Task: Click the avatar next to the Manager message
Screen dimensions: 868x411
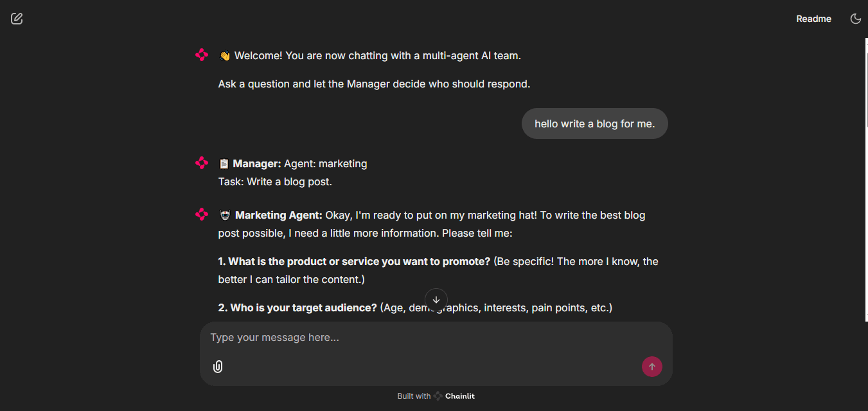Action: click(202, 163)
